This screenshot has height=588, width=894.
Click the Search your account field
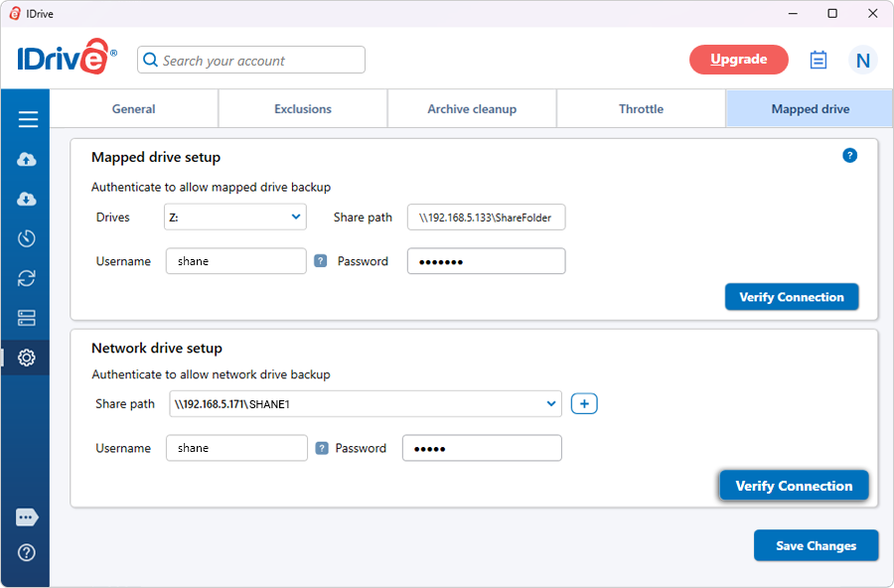pyautogui.click(x=251, y=61)
